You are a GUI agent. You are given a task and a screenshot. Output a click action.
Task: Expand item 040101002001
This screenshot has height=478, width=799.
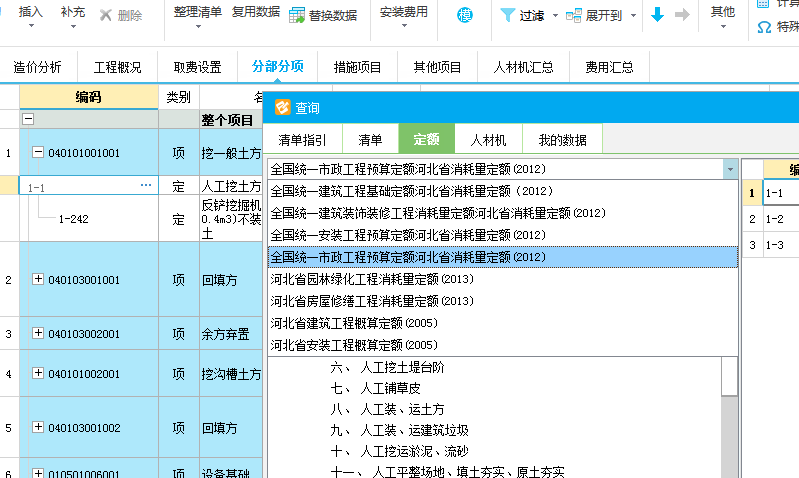38,373
